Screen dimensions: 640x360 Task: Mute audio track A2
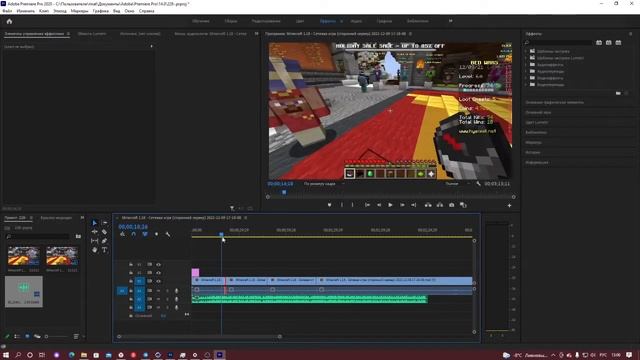(x=158, y=299)
